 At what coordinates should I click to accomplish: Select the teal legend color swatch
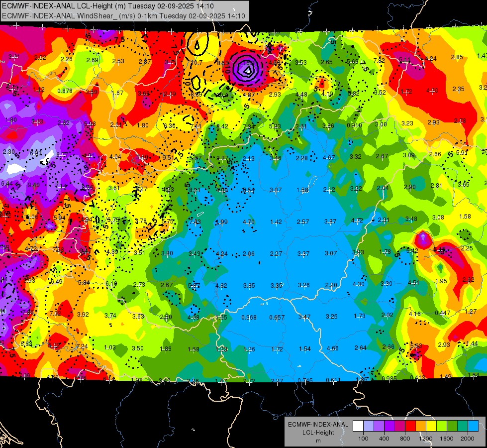coord(463,426)
